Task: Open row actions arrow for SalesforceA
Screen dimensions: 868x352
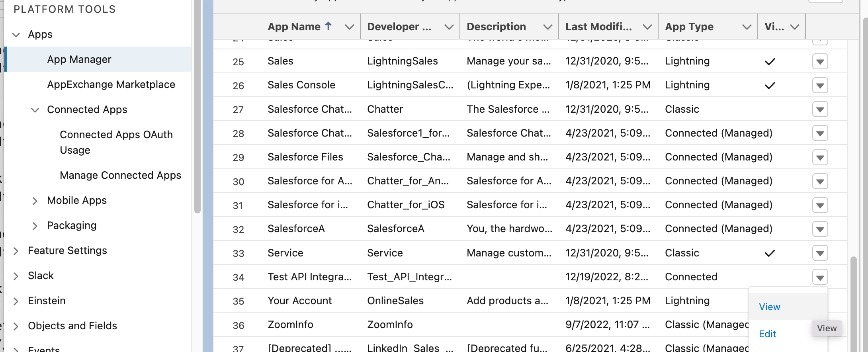Action: 820,229
